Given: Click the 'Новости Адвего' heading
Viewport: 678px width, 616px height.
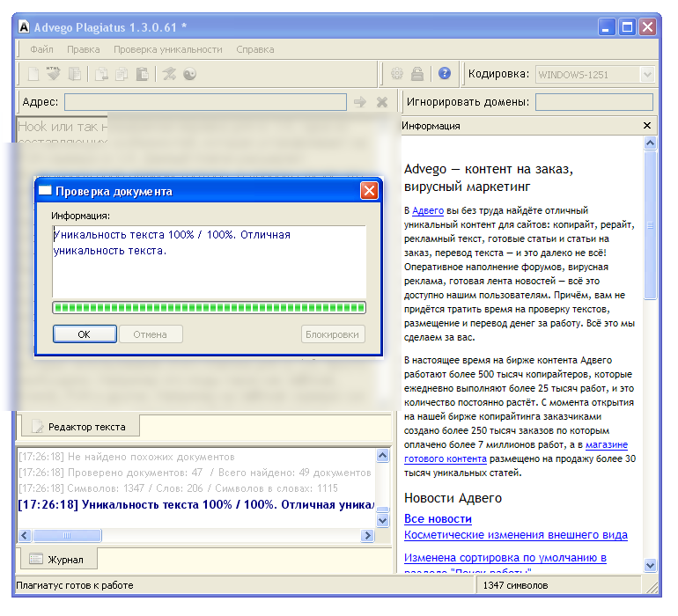Looking at the screenshot, I should point(453,498).
